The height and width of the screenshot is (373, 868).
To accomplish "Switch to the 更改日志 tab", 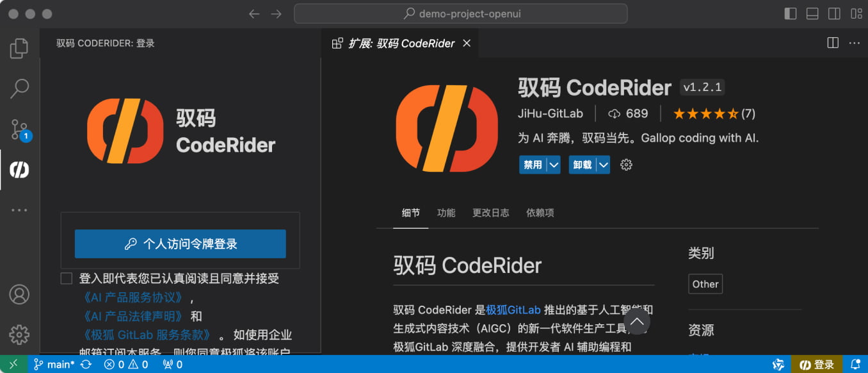I will (x=490, y=212).
